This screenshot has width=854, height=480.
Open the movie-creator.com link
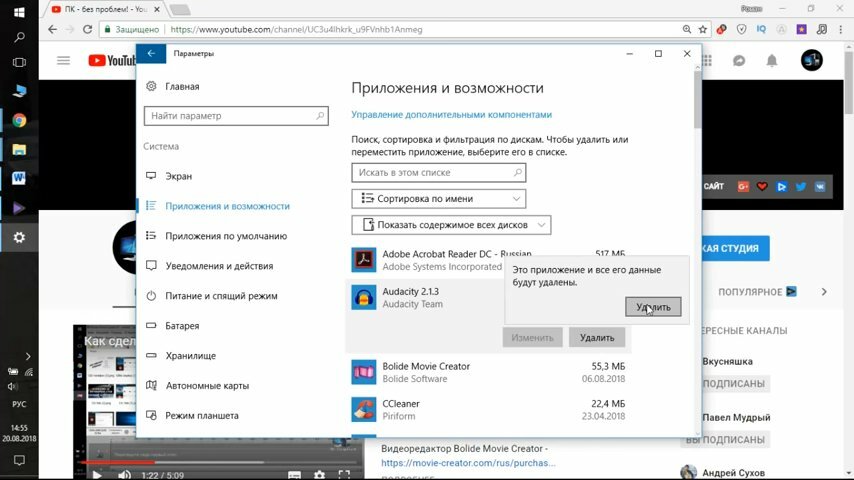pos(468,463)
